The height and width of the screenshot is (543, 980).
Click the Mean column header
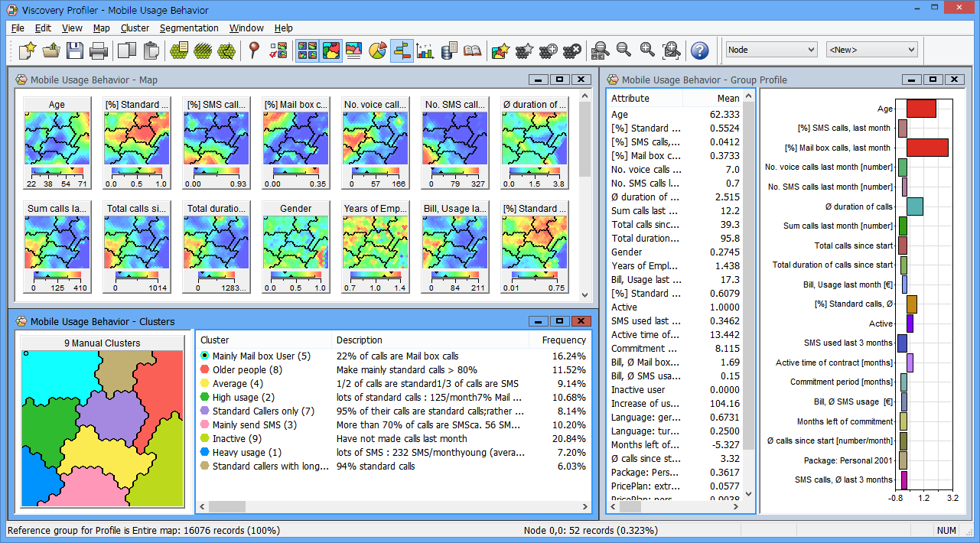click(x=728, y=99)
